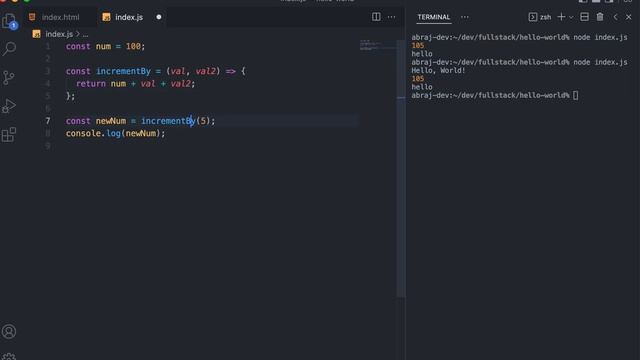Click 'return num + val + val2;' line
Viewport: 640px width, 360px height.
tap(136, 84)
